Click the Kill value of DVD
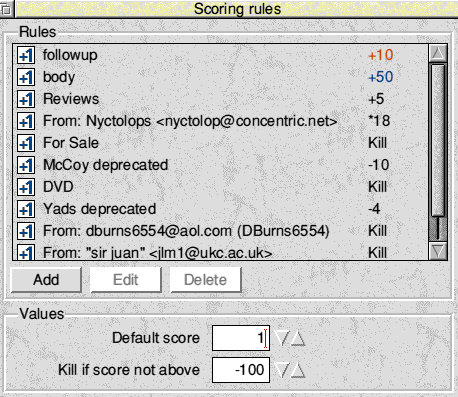 point(377,187)
